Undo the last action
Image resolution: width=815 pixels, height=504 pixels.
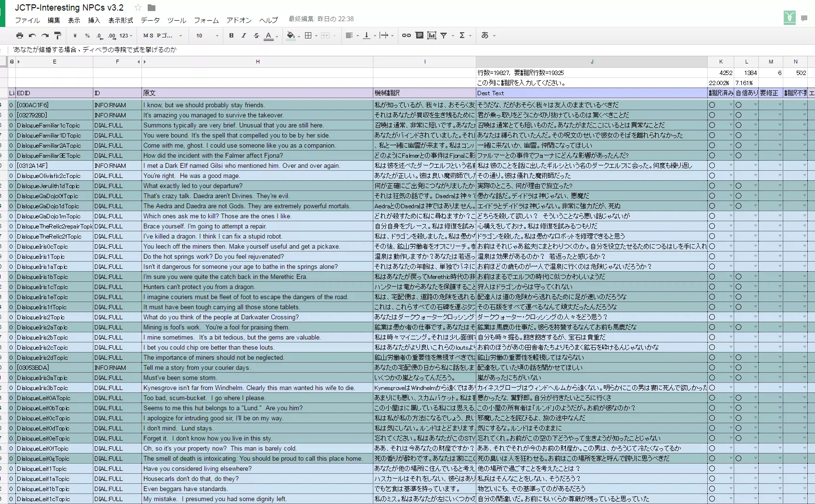tap(32, 36)
